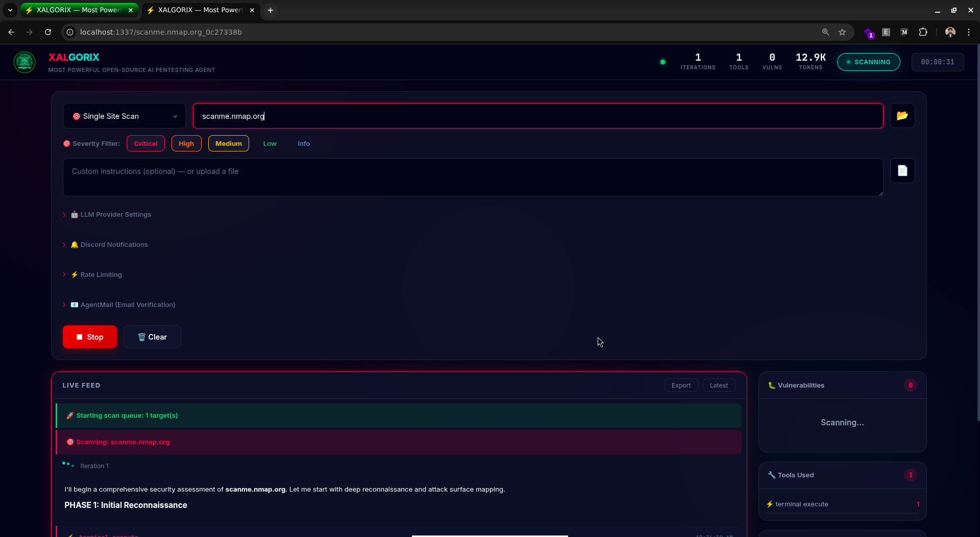Expand AgentMail Email Verification section
Image resolution: width=980 pixels, height=537 pixels.
[x=119, y=305]
